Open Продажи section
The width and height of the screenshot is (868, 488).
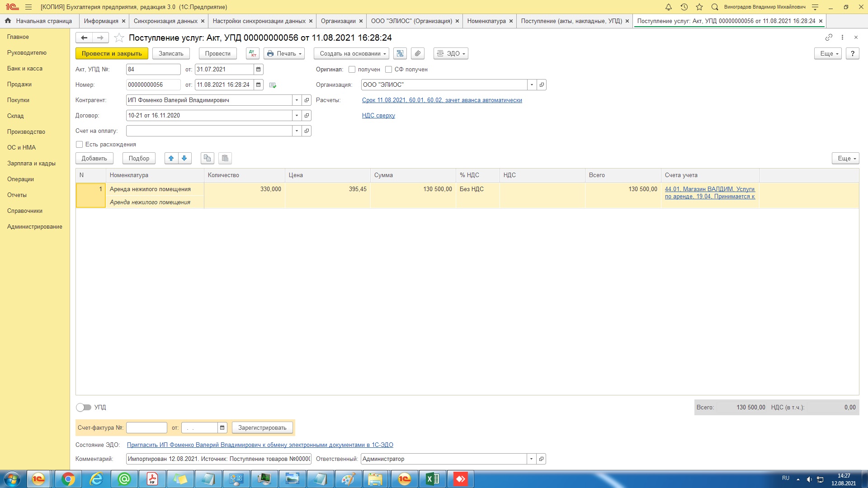(19, 84)
